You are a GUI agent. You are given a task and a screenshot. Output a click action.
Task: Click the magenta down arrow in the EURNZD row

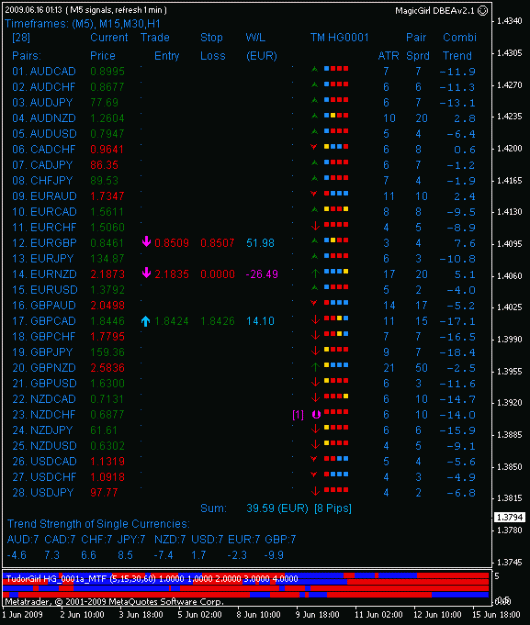[x=146, y=273]
